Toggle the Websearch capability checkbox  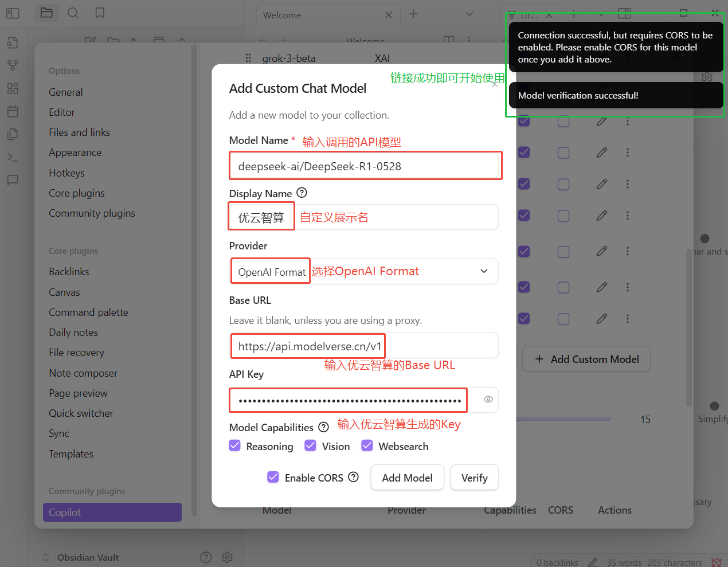coord(367,445)
